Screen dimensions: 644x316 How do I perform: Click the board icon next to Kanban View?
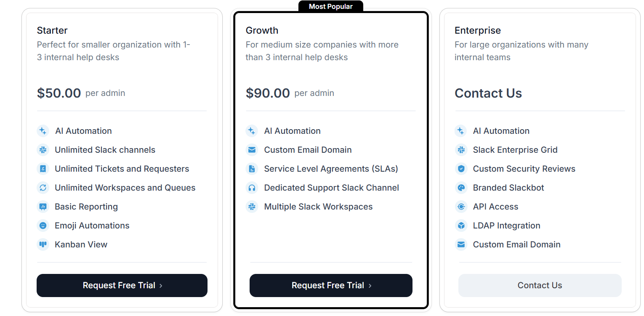[43, 244]
